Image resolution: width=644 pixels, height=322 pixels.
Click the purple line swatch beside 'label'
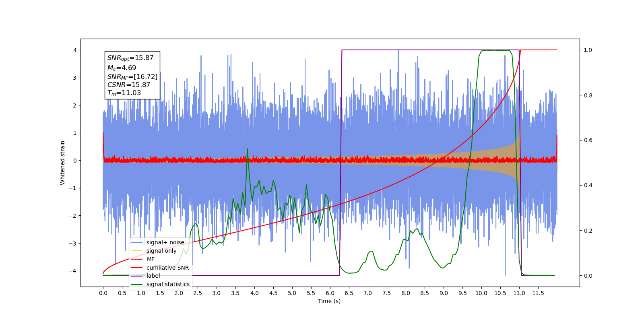pos(137,276)
